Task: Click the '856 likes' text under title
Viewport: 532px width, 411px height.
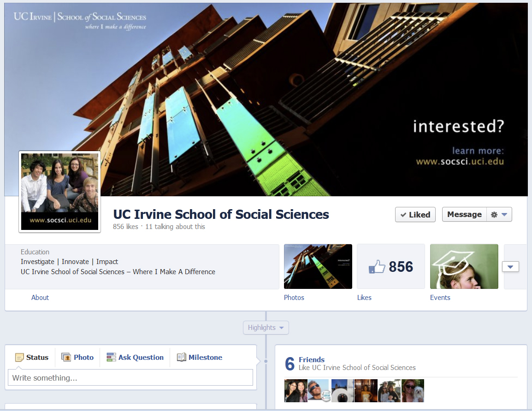Action: click(x=125, y=227)
